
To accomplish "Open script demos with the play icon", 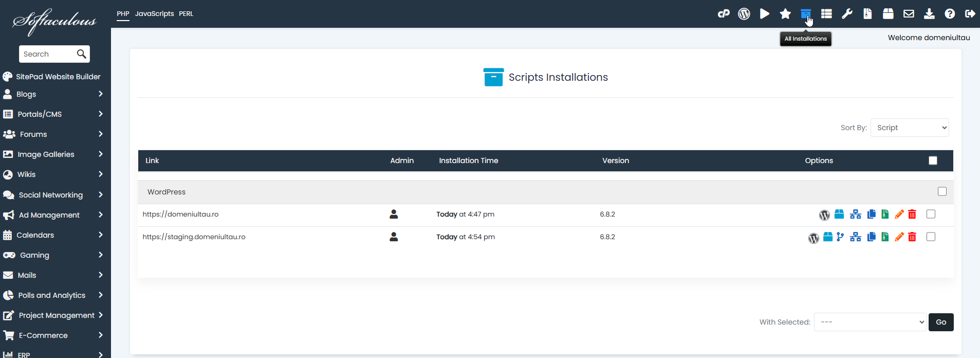I will tap(765, 14).
